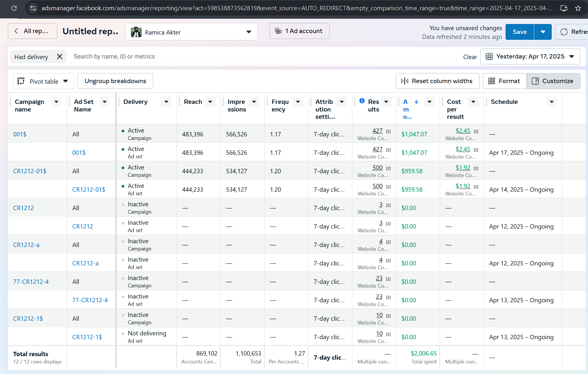Click the Reset column widths button
This screenshot has height=374, width=588.
click(x=437, y=81)
